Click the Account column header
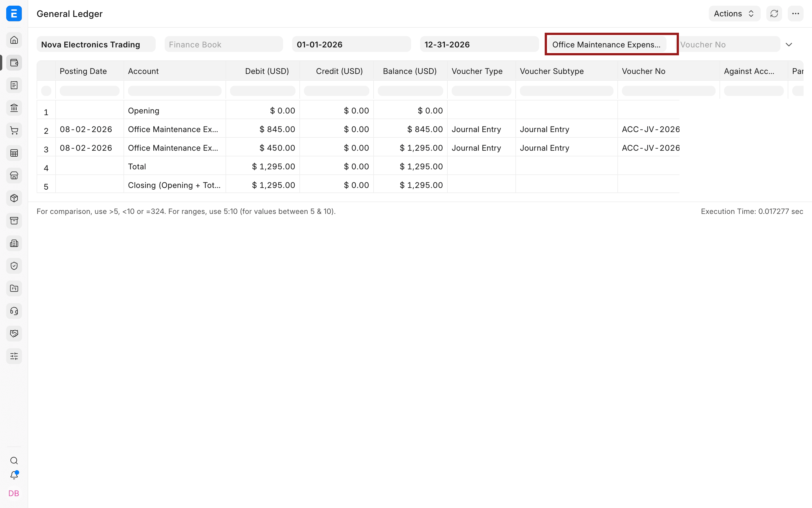The width and height of the screenshot is (812, 508). tap(175, 71)
